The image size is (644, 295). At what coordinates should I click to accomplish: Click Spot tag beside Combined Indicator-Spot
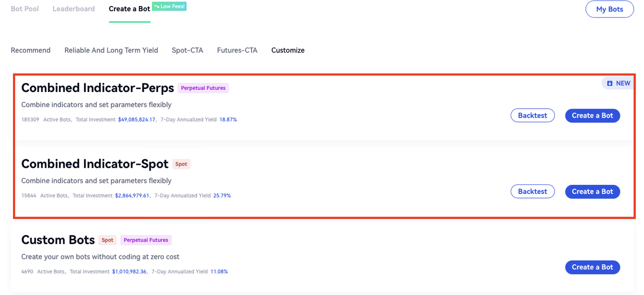pos(181,164)
